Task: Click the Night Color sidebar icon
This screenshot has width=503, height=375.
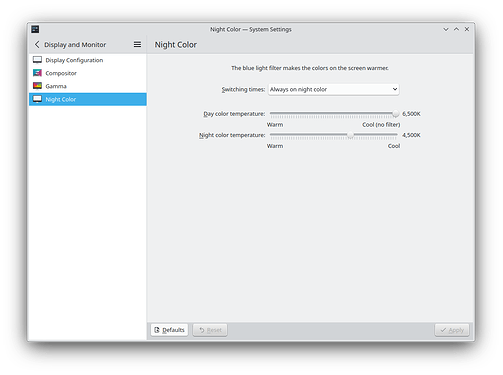Action: (37, 99)
